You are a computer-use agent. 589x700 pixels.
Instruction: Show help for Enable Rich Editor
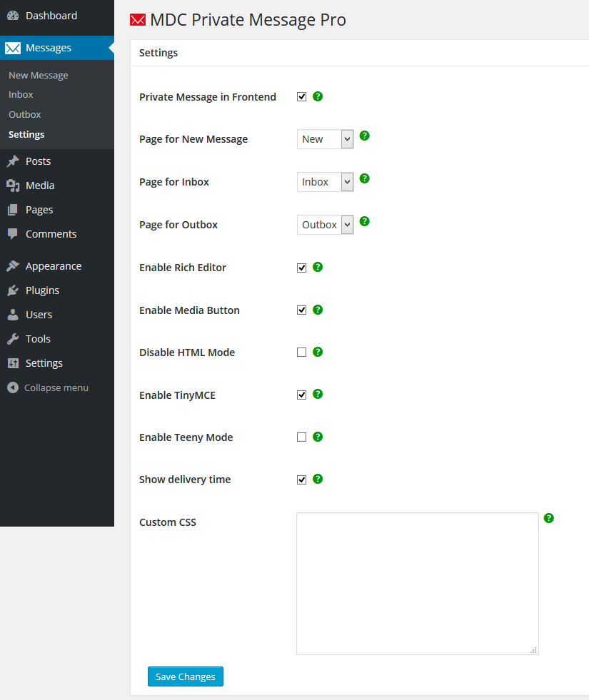(318, 267)
